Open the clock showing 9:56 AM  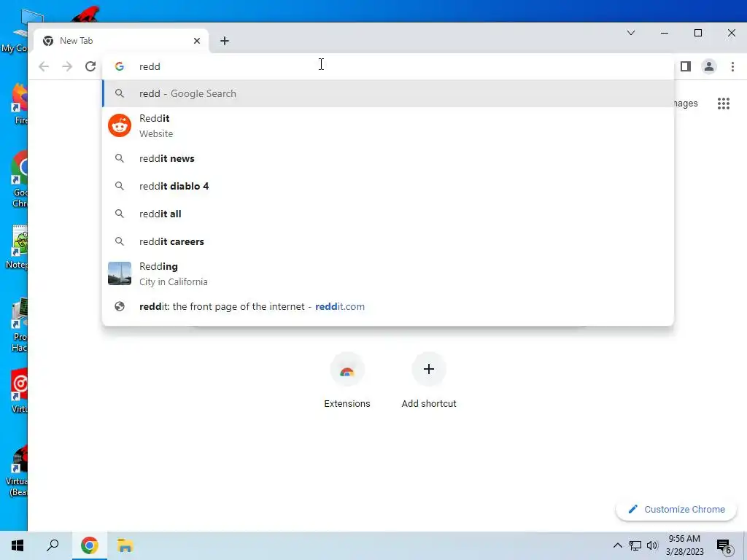(x=684, y=545)
